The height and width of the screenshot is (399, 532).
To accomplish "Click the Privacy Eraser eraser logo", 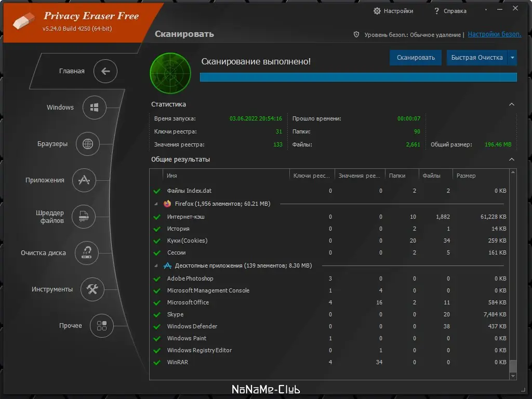I will [x=24, y=21].
